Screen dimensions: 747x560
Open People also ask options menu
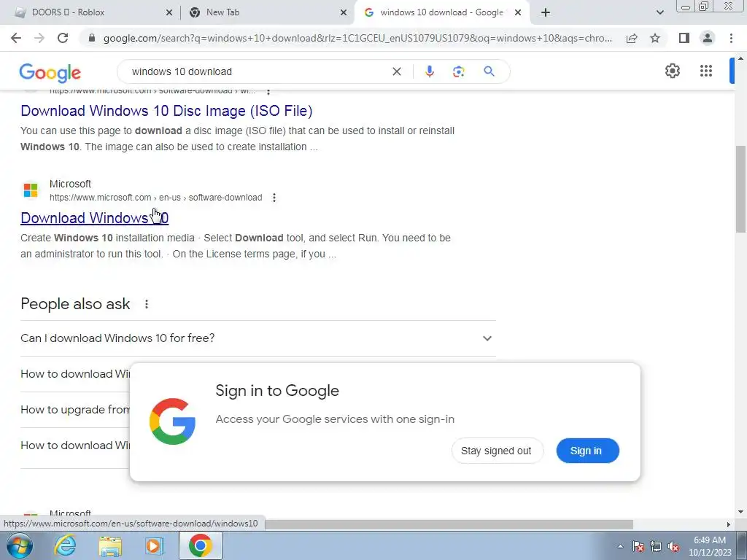pyautogui.click(x=146, y=304)
